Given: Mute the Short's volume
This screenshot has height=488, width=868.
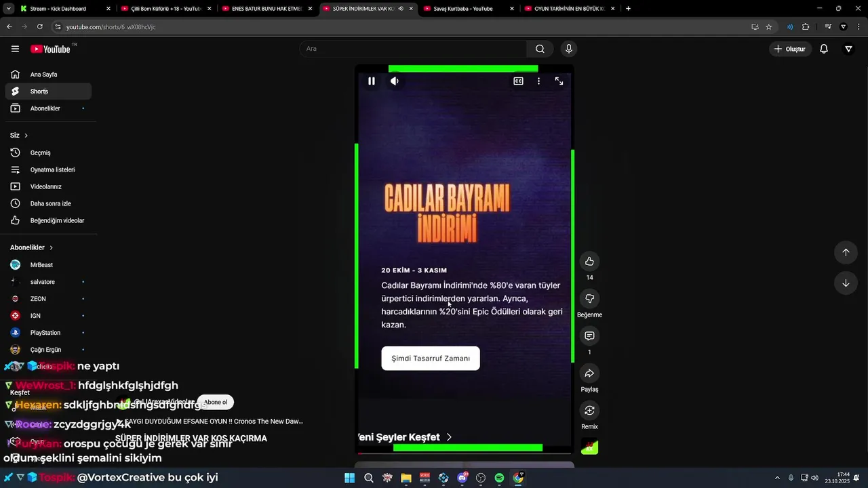Looking at the screenshot, I should coord(395,81).
